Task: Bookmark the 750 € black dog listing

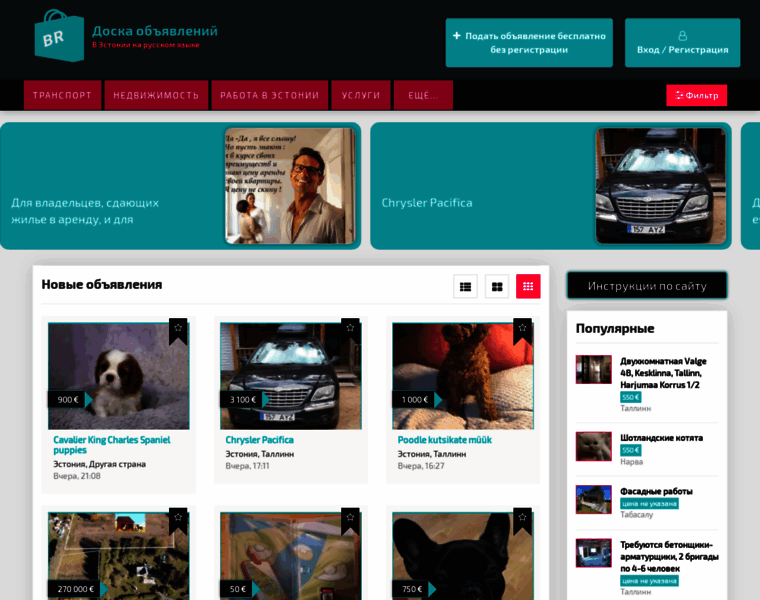Action: pyautogui.click(x=522, y=520)
